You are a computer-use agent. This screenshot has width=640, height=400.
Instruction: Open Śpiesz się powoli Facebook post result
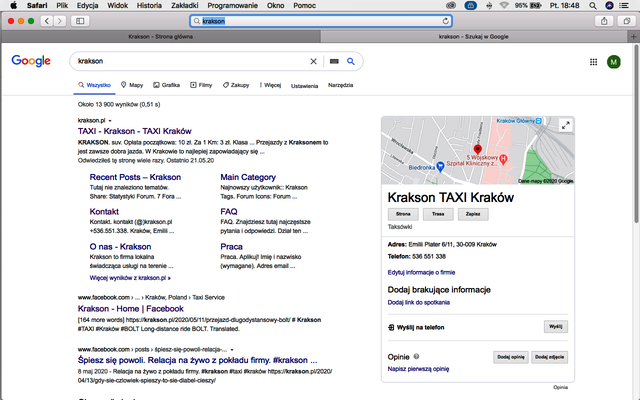coord(198,360)
